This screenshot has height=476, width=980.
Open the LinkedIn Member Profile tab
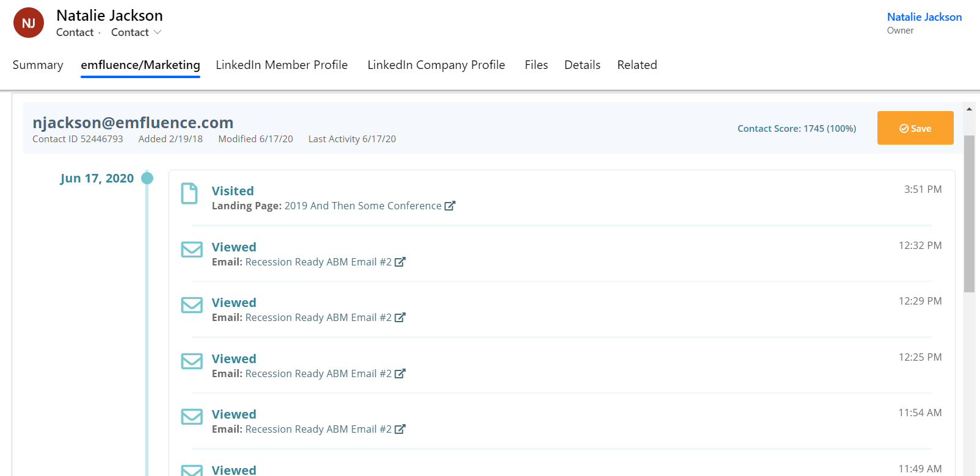(x=281, y=65)
